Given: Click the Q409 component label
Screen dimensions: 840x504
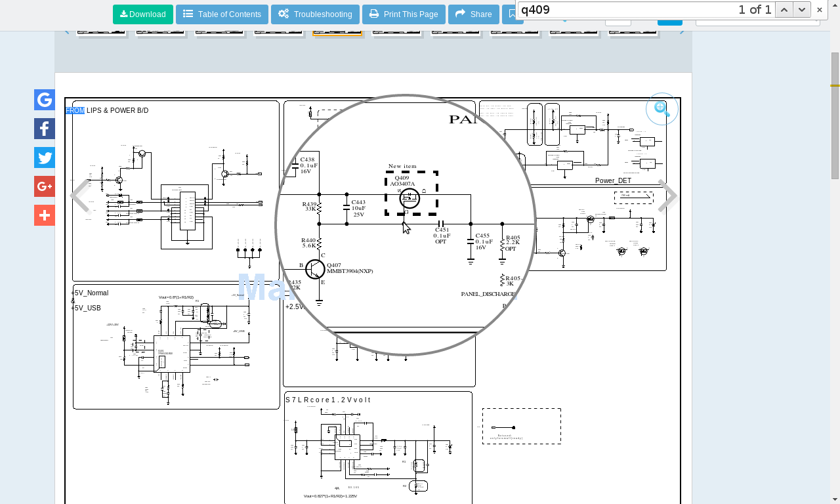Looking at the screenshot, I should (402, 178).
